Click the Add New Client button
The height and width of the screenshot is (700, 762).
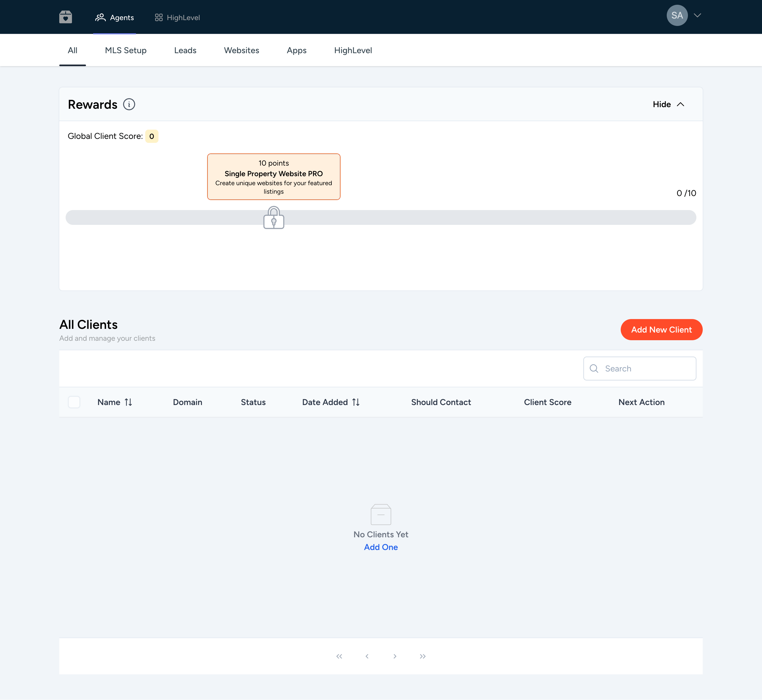pyautogui.click(x=661, y=330)
